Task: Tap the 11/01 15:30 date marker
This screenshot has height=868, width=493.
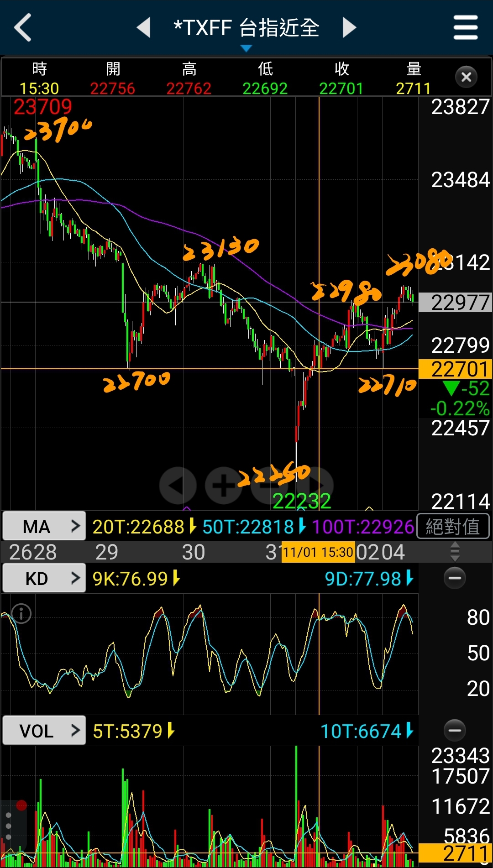Action: 318,552
